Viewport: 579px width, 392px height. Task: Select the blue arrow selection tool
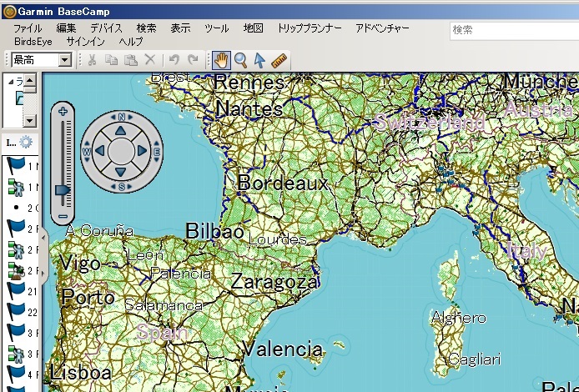[x=259, y=60]
